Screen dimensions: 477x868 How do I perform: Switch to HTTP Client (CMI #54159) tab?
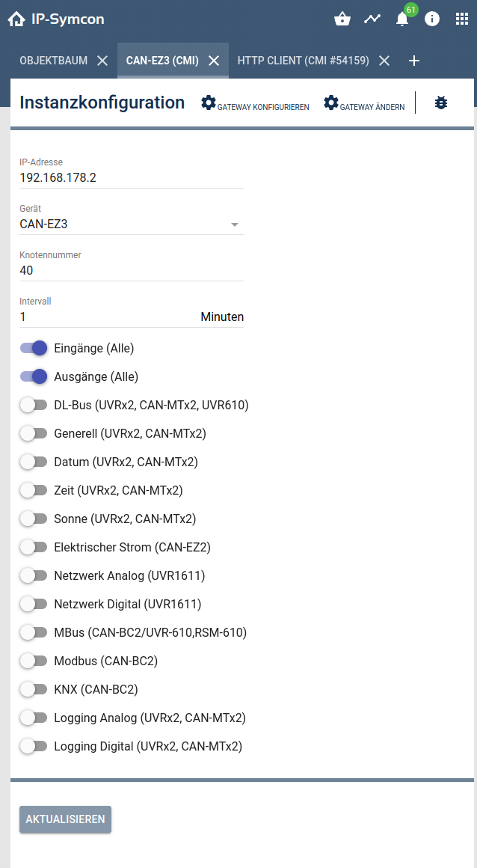[303, 61]
